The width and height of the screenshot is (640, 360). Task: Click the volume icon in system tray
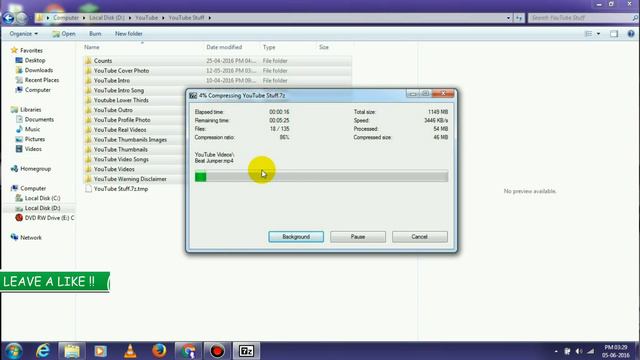coord(579,351)
